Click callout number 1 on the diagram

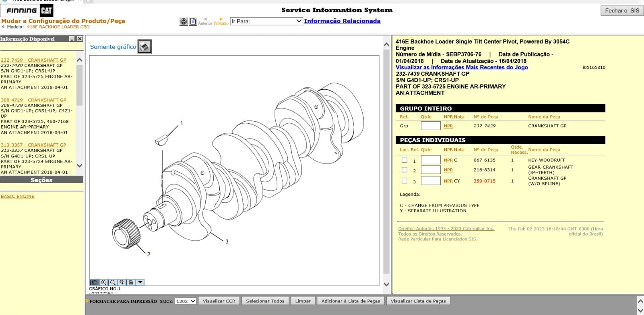[x=182, y=123]
